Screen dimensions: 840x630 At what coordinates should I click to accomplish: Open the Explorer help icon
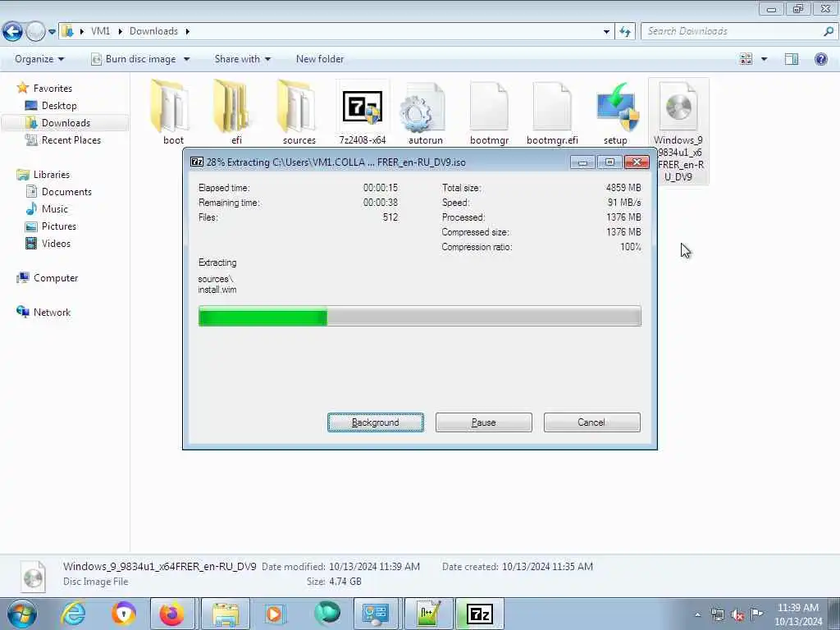click(x=820, y=59)
